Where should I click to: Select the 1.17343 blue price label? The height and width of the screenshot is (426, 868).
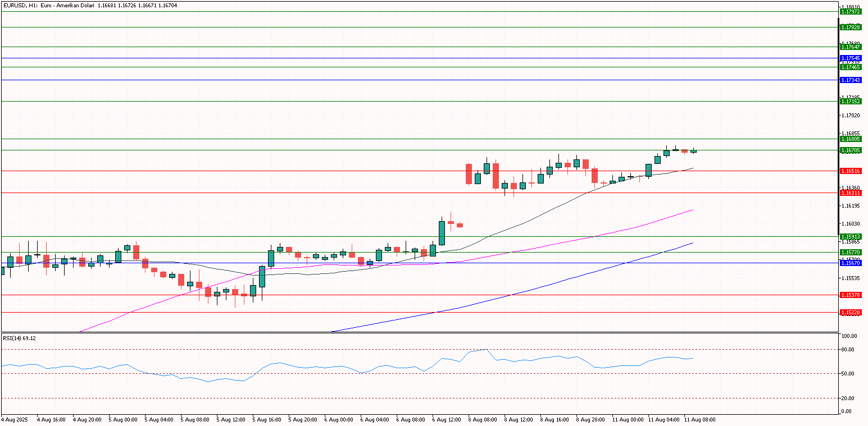(850, 80)
